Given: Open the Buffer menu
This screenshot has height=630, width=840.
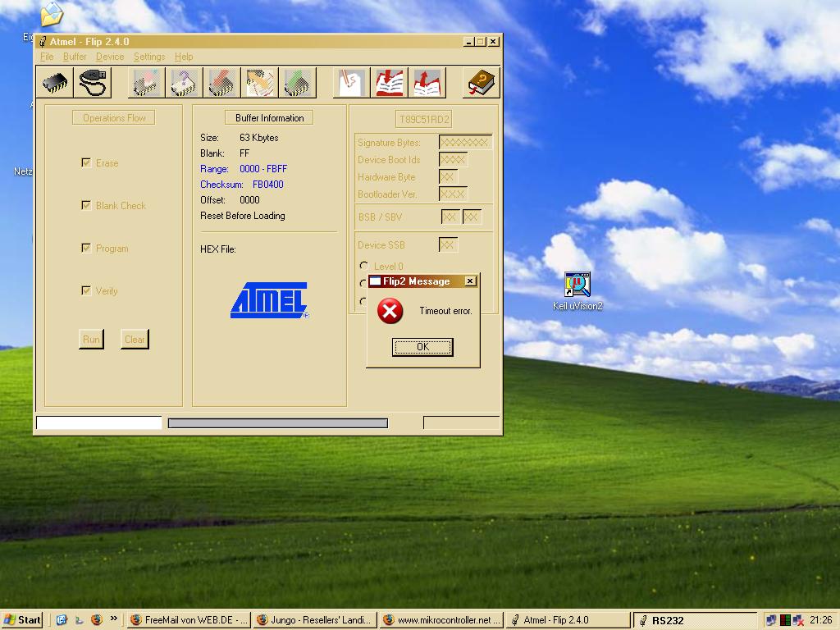Looking at the screenshot, I should click(x=75, y=57).
